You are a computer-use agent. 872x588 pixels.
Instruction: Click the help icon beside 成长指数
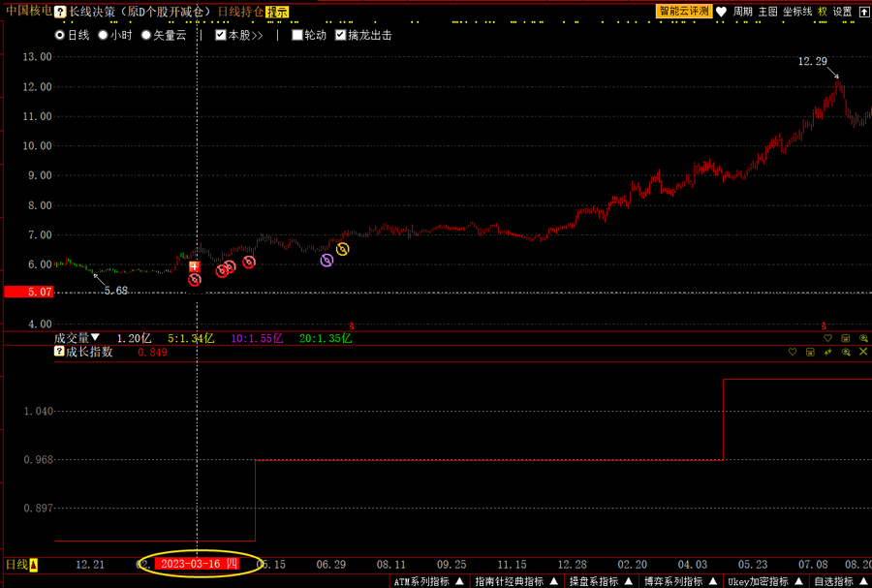click(59, 353)
